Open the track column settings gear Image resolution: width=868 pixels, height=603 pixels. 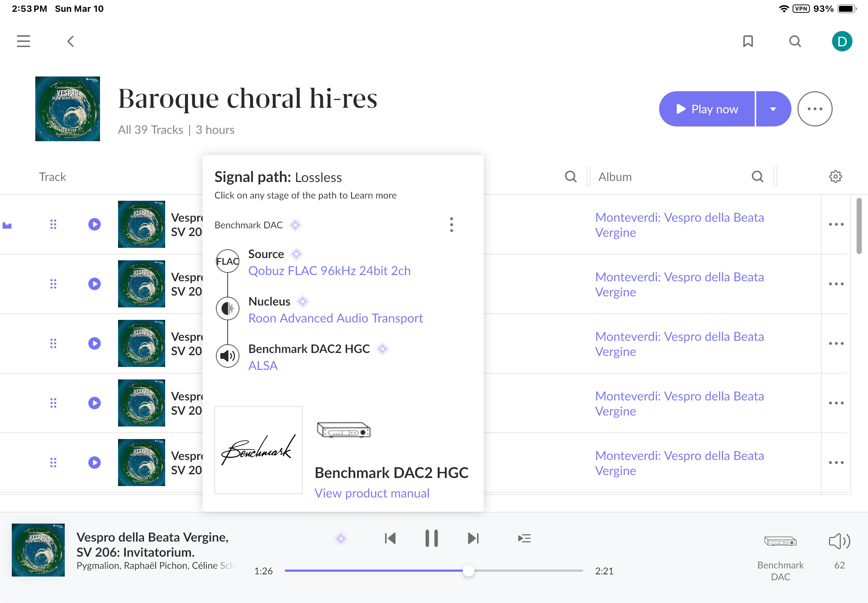point(835,176)
